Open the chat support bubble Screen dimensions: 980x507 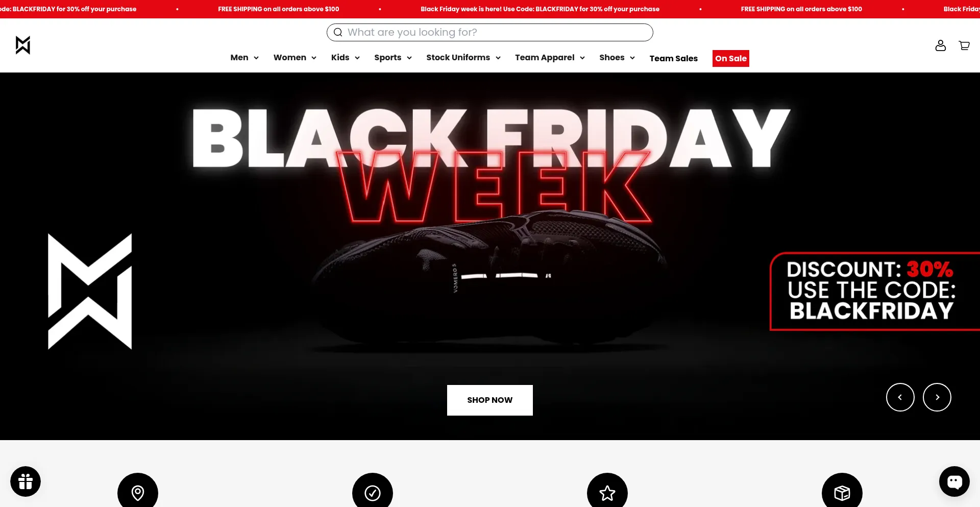pos(954,481)
